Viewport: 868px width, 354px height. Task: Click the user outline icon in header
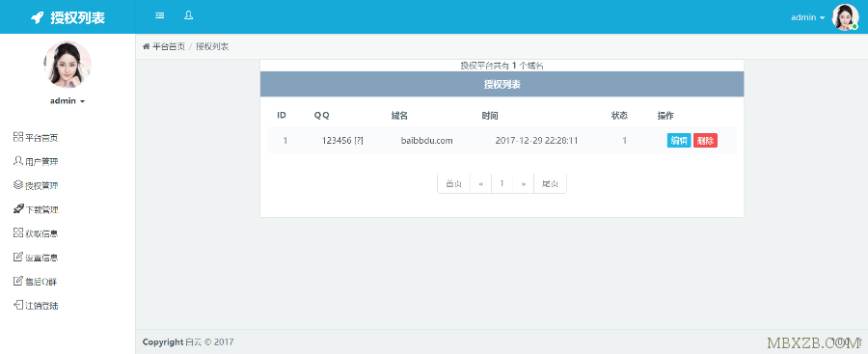coord(188,15)
